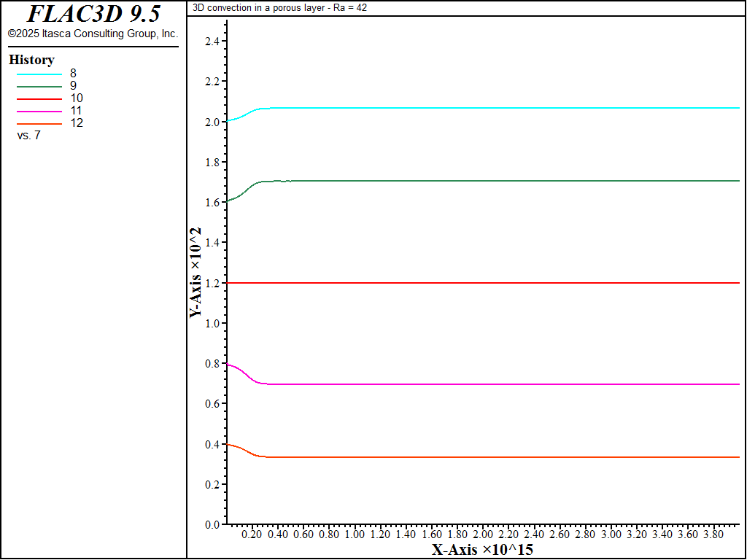Image resolution: width=747 pixels, height=560 pixels.
Task: Click the 'vs. 7' legend text
Action: click(28, 136)
